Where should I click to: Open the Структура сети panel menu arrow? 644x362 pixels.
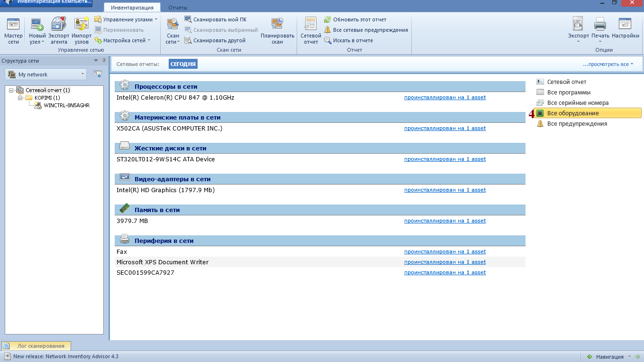pos(96,61)
